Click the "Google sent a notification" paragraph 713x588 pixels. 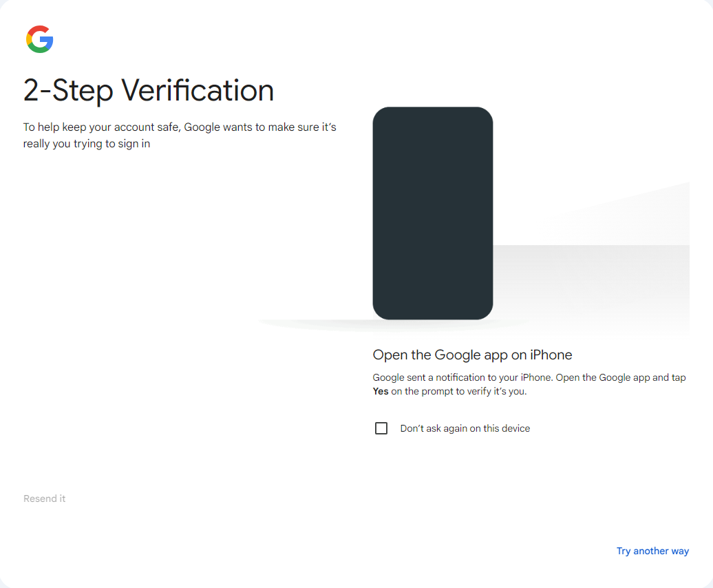[x=529, y=384]
